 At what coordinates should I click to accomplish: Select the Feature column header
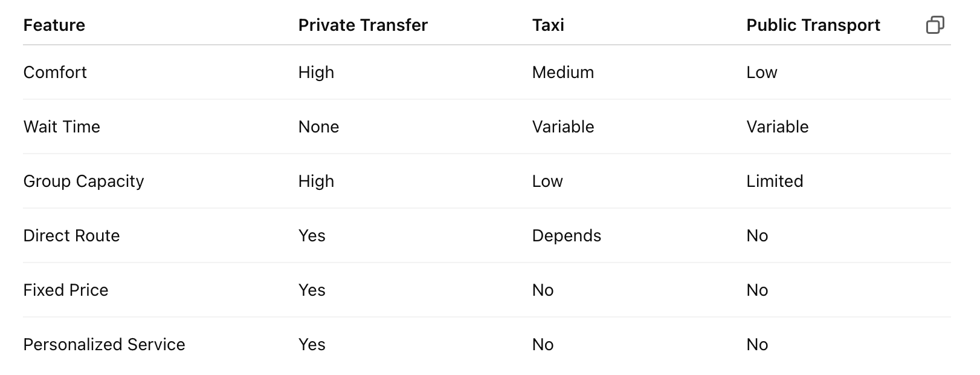54,25
